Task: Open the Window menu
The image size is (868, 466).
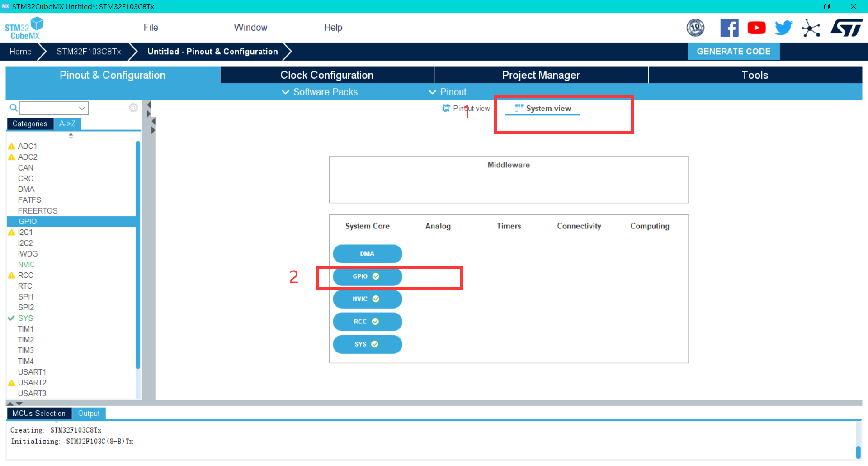Action: (250, 28)
